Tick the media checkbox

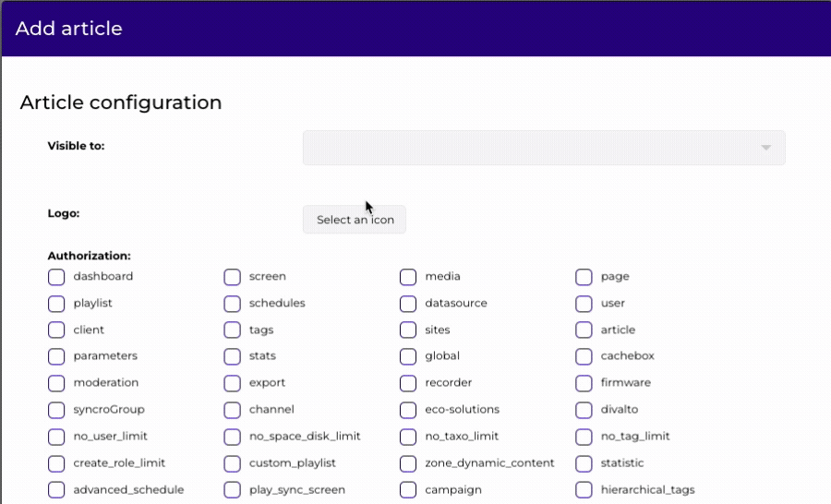408,277
